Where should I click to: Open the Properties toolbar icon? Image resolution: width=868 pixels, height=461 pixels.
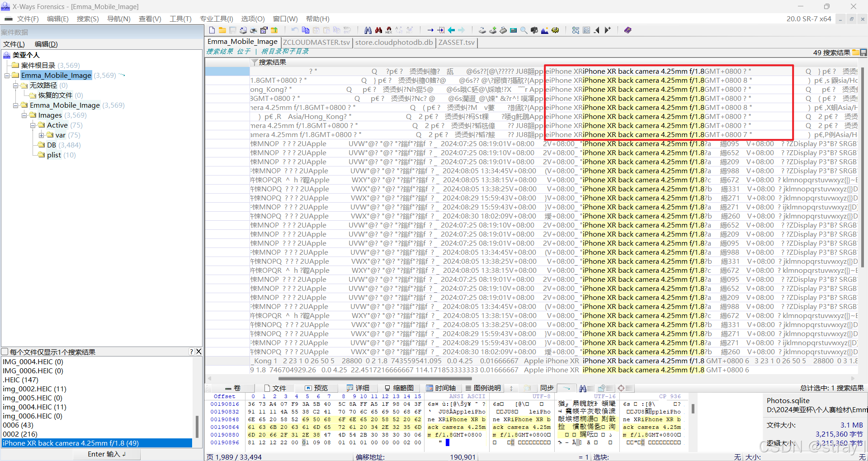[264, 30]
